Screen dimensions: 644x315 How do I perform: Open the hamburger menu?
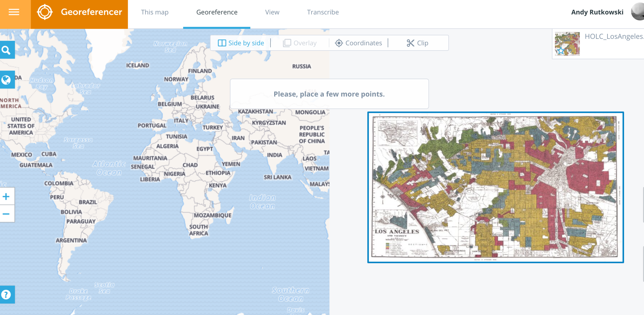tap(14, 12)
